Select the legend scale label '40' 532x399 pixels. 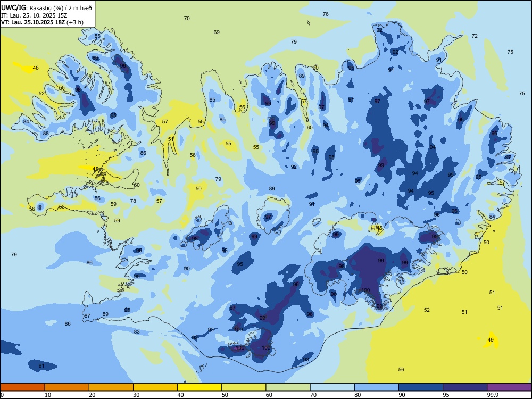click(x=181, y=395)
